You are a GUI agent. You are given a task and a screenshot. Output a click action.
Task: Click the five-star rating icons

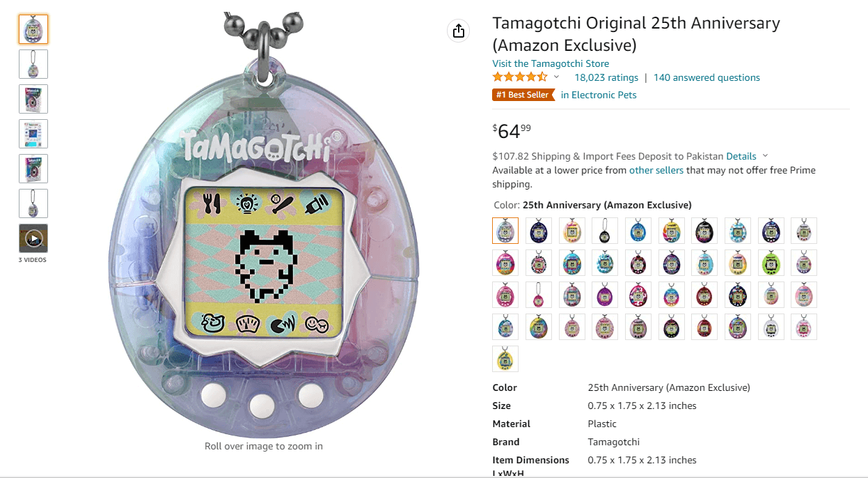click(x=520, y=77)
